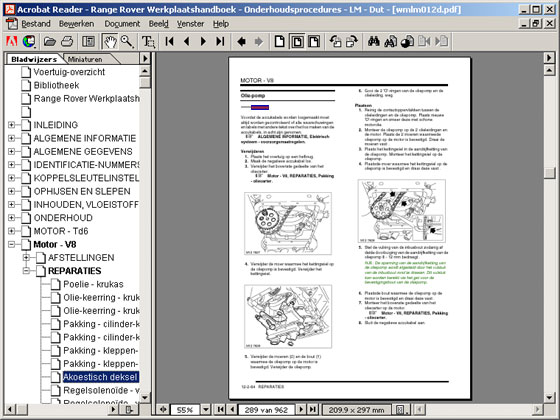Status bar last page button

[x=313, y=410]
